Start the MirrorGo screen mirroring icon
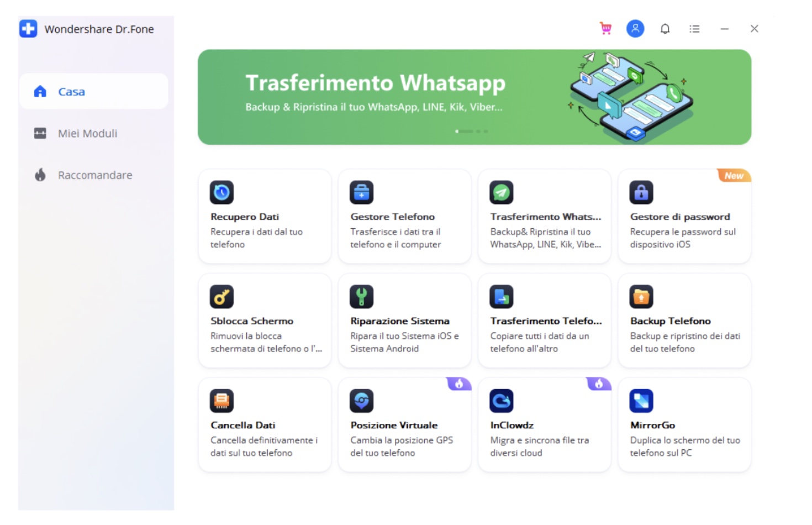The height and width of the screenshot is (525, 812). (x=641, y=401)
